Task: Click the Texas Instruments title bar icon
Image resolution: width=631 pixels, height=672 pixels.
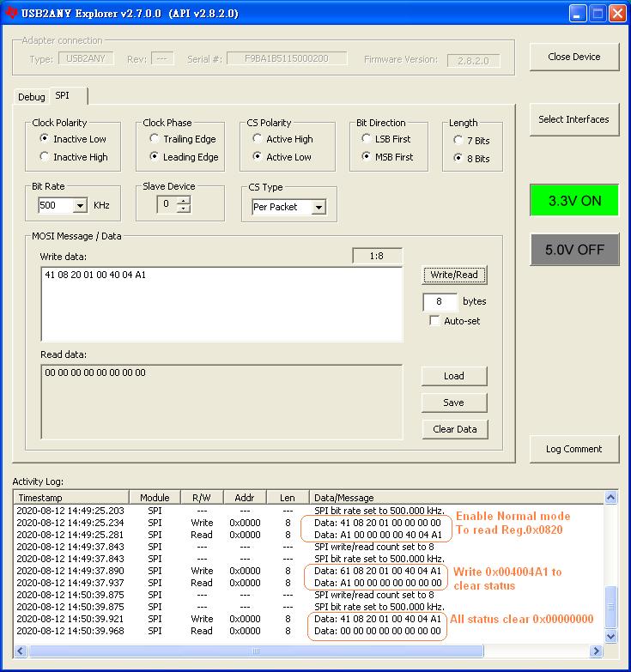Action: 11,13
